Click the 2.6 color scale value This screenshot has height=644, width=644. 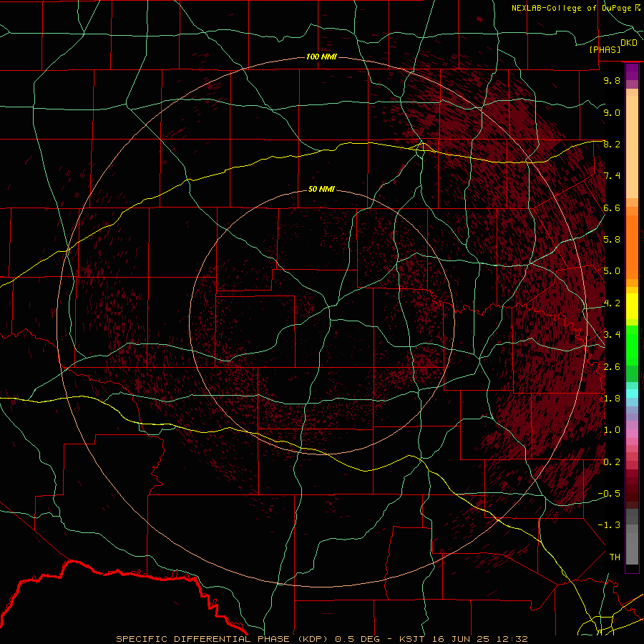tap(612, 366)
